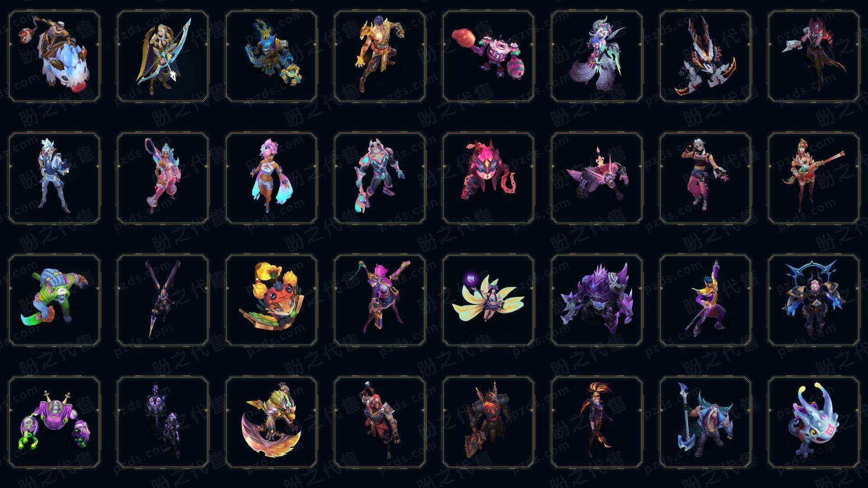This screenshot has width=868, height=488.
Task: Select the white and red mech with blades
Action: [x=705, y=56]
